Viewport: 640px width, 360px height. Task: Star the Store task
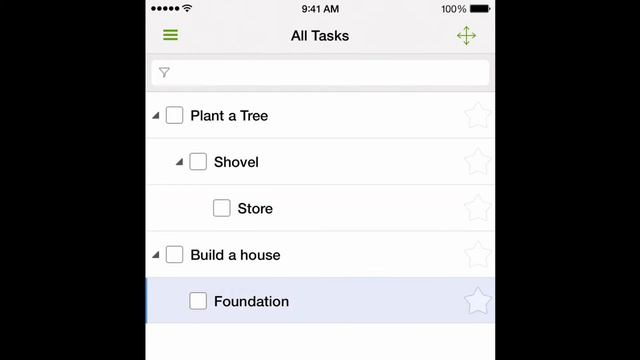pyautogui.click(x=477, y=208)
